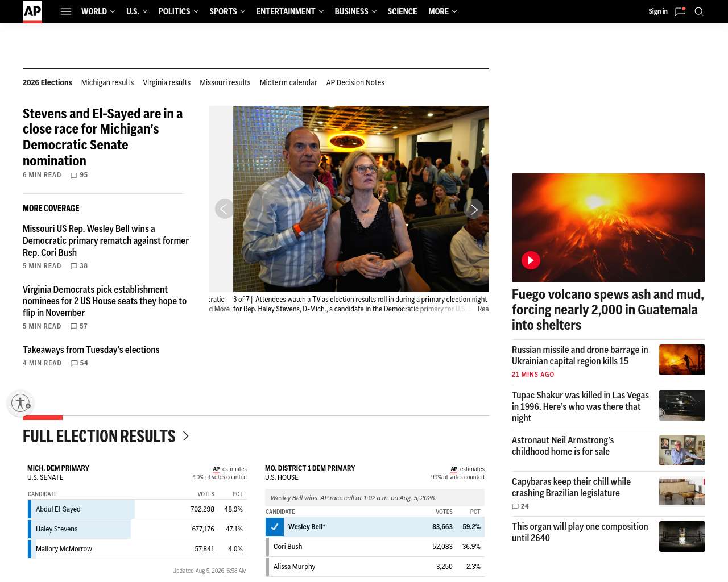Click Mich. Dem Primary race title
Image resolution: width=728 pixels, height=582 pixels.
pyautogui.click(x=58, y=468)
